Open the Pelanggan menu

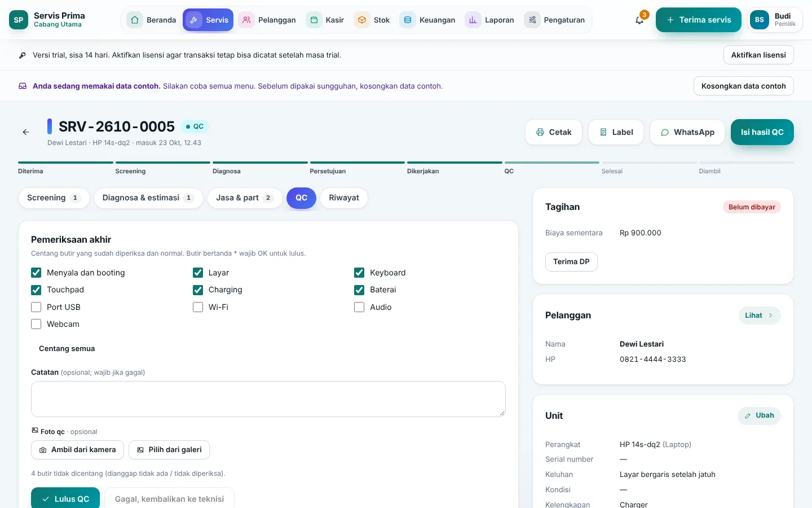click(x=267, y=20)
